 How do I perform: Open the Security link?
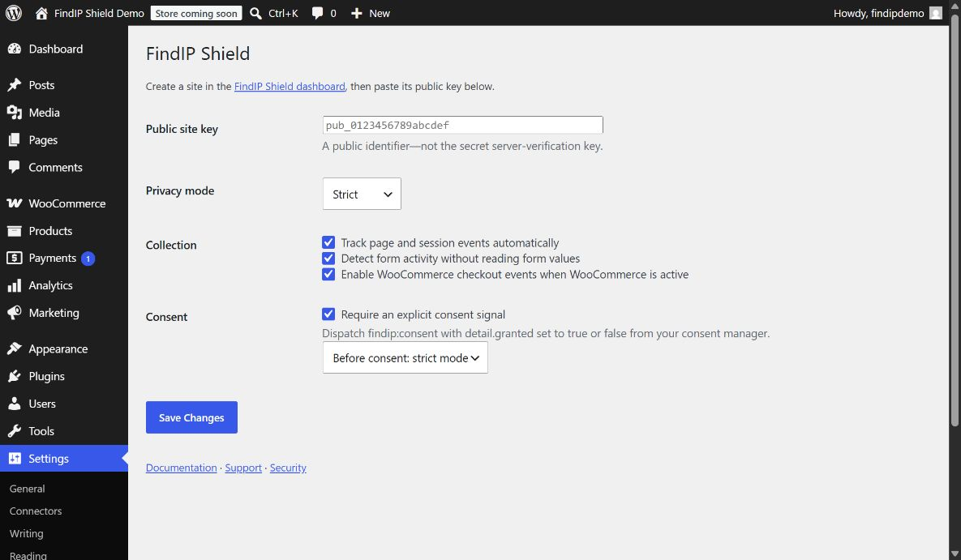click(x=288, y=468)
